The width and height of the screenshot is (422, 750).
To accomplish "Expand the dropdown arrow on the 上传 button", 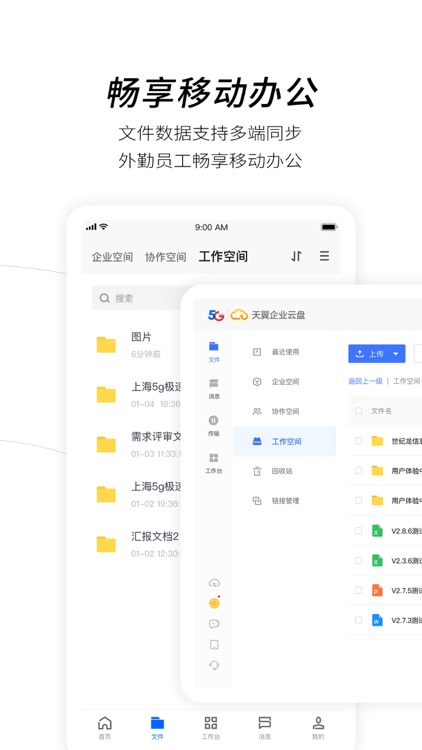I will pyautogui.click(x=396, y=354).
